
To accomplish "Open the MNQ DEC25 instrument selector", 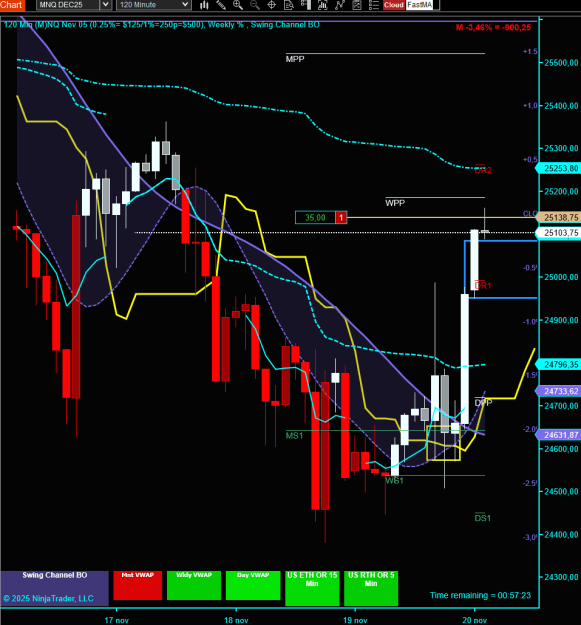I will pos(68,5).
